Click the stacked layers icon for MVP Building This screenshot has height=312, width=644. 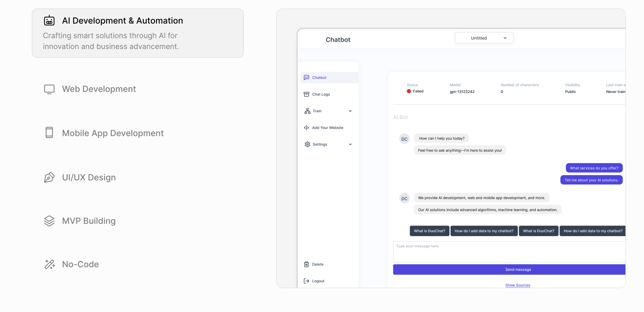click(49, 221)
